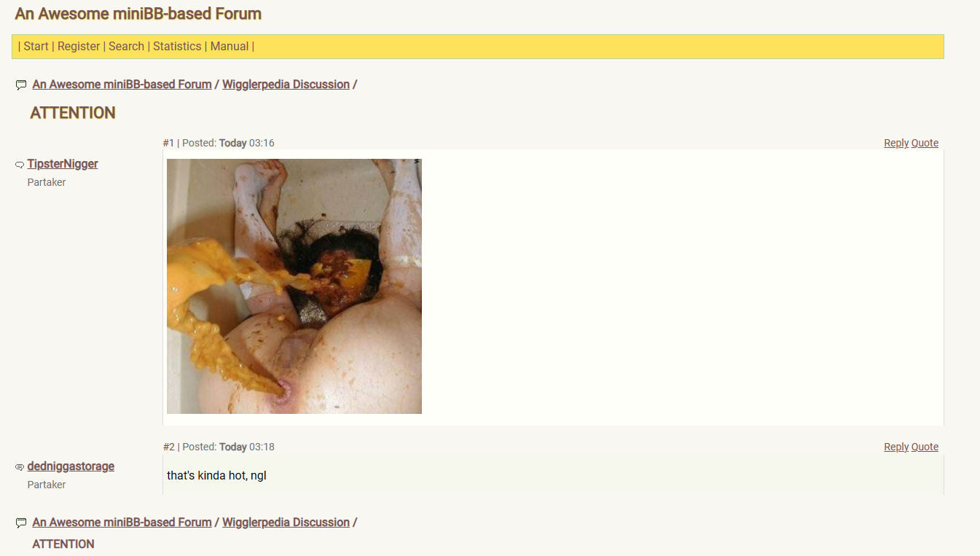
Task: Reply to post #2
Action: [896, 447]
